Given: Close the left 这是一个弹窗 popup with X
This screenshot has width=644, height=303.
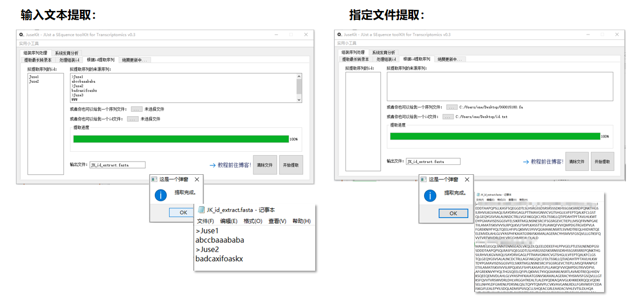Looking at the screenshot, I should click(197, 179).
